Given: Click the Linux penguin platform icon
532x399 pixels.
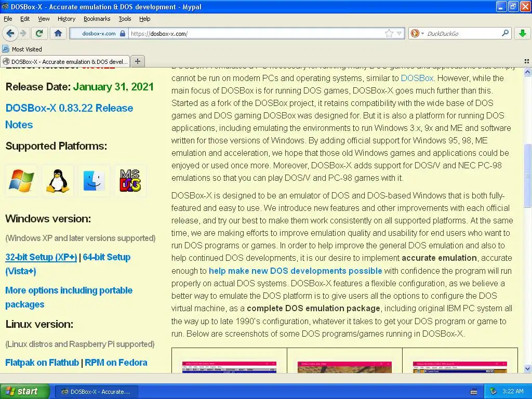Looking at the screenshot, I should (58, 180).
